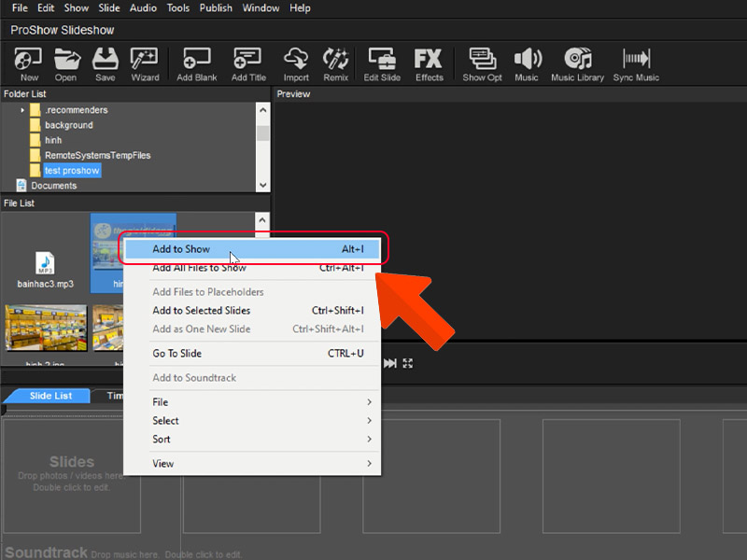The width and height of the screenshot is (747, 560).
Task: Open the Audio menu
Action: tap(142, 7)
